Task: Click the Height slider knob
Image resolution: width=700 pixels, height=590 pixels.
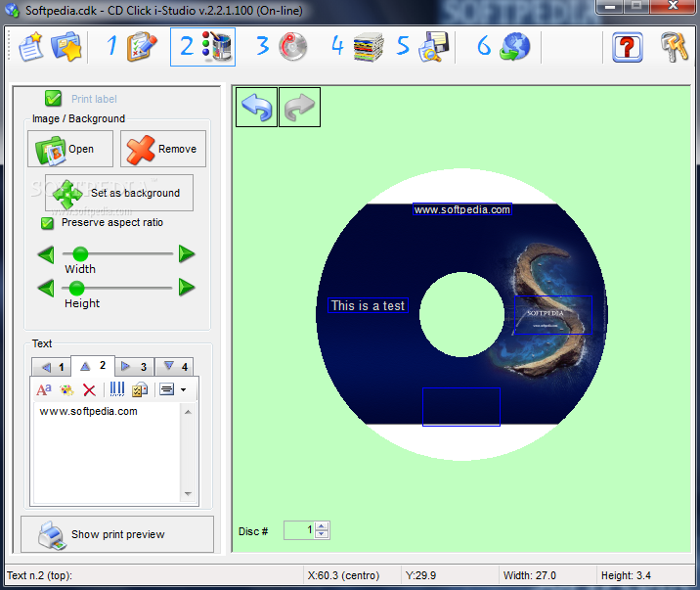Action: click(77, 288)
